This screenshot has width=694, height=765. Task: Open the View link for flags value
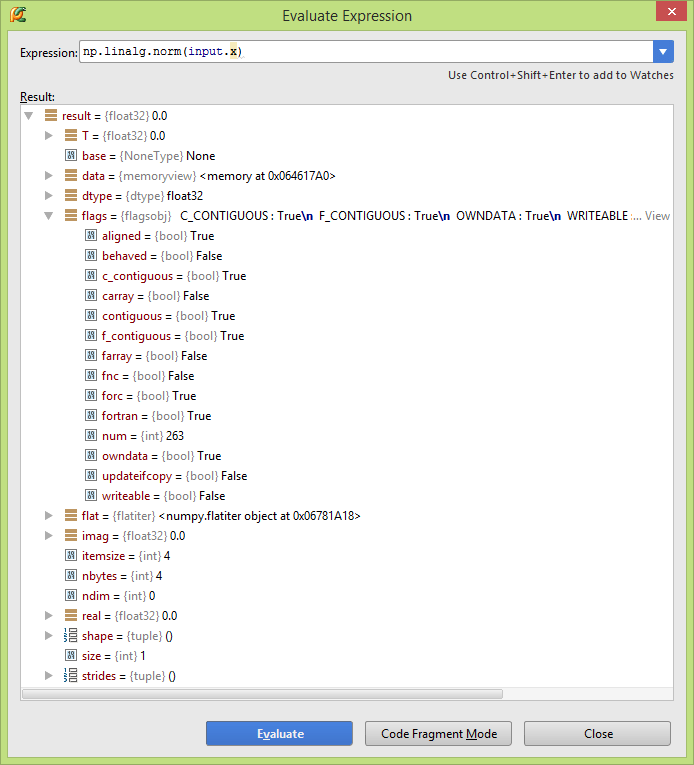[x=657, y=216]
